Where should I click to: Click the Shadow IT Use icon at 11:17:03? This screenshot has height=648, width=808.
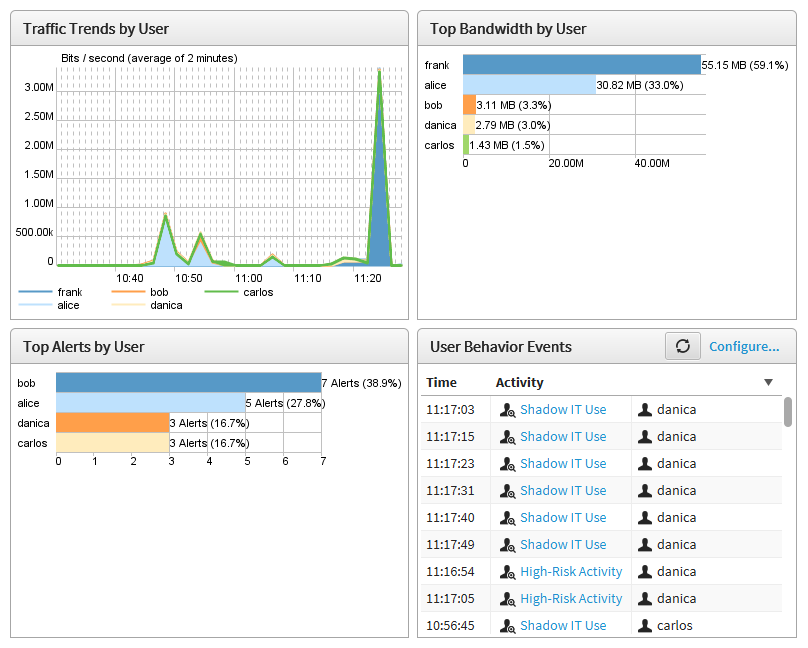click(x=505, y=409)
